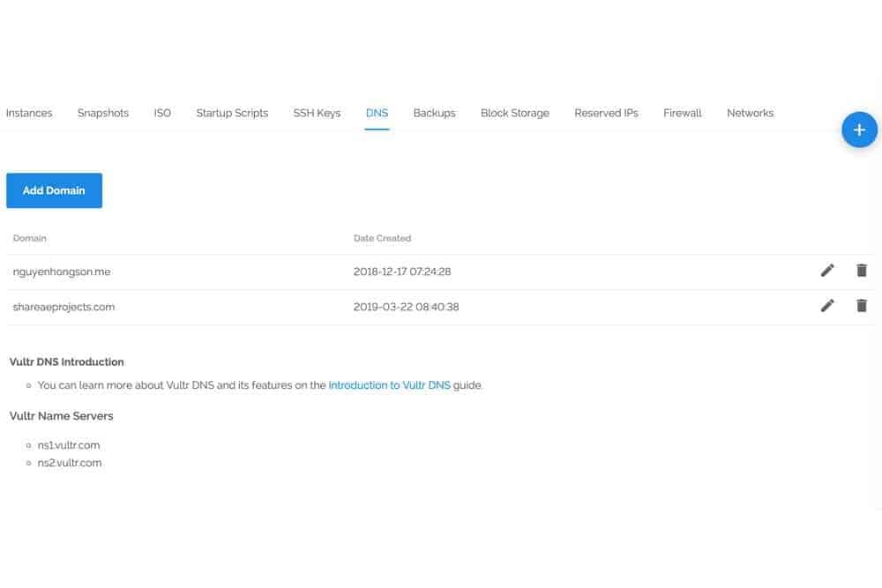The height and width of the screenshot is (588, 882).
Task: View the Reserved IPs tab
Action: [x=606, y=113]
